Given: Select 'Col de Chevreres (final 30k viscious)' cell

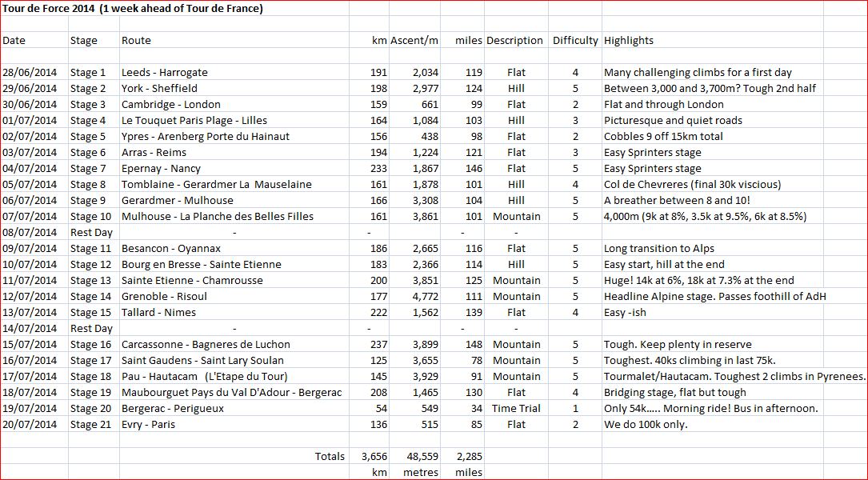Looking at the screenshot, I should coord(692,185).
